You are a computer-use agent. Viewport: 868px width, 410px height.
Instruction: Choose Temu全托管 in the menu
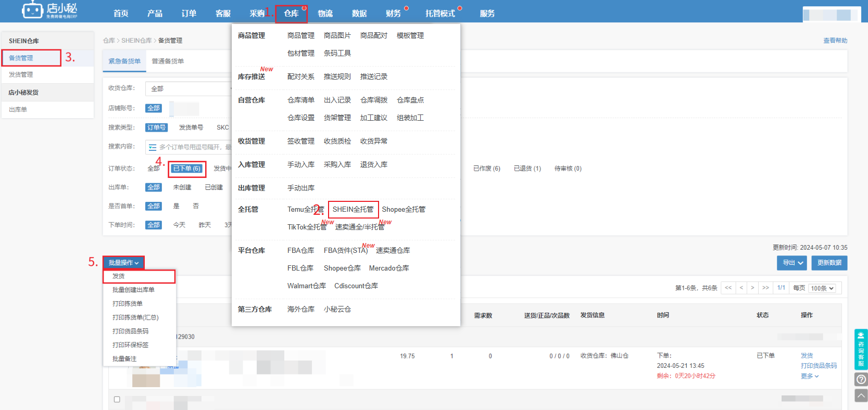[306, 209]
